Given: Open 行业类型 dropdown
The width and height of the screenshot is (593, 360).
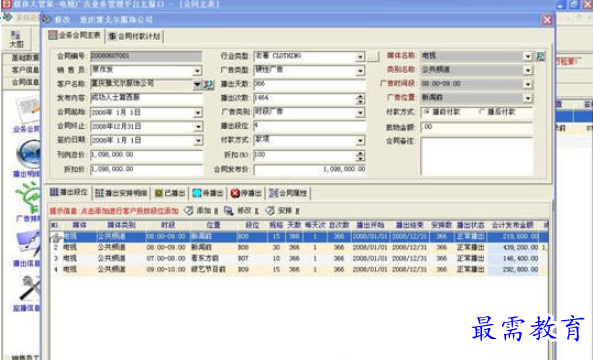Looking at the screenshot, I should [x=360, y=57].
